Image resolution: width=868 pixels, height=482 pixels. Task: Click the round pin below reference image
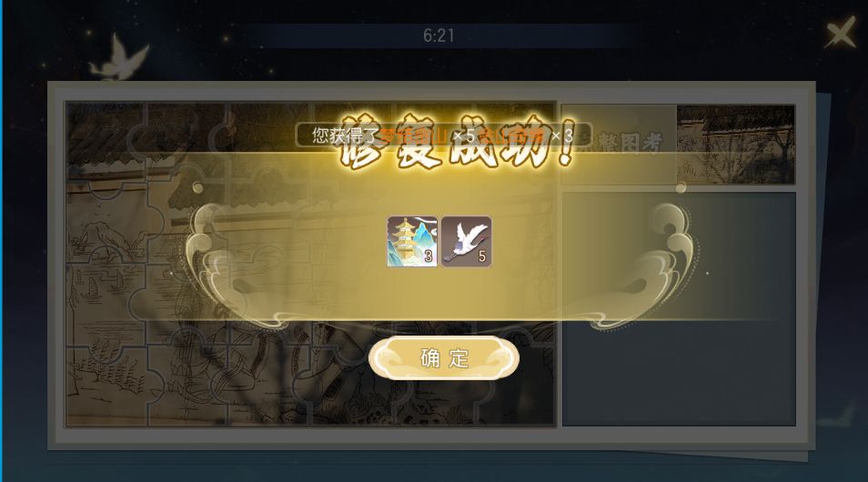681,187
